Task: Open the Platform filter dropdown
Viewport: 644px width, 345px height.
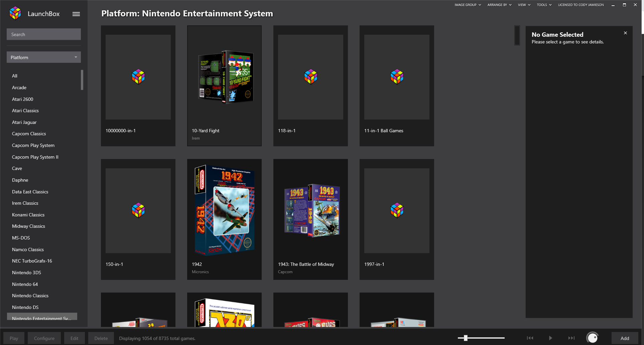Action: [44, 57]
